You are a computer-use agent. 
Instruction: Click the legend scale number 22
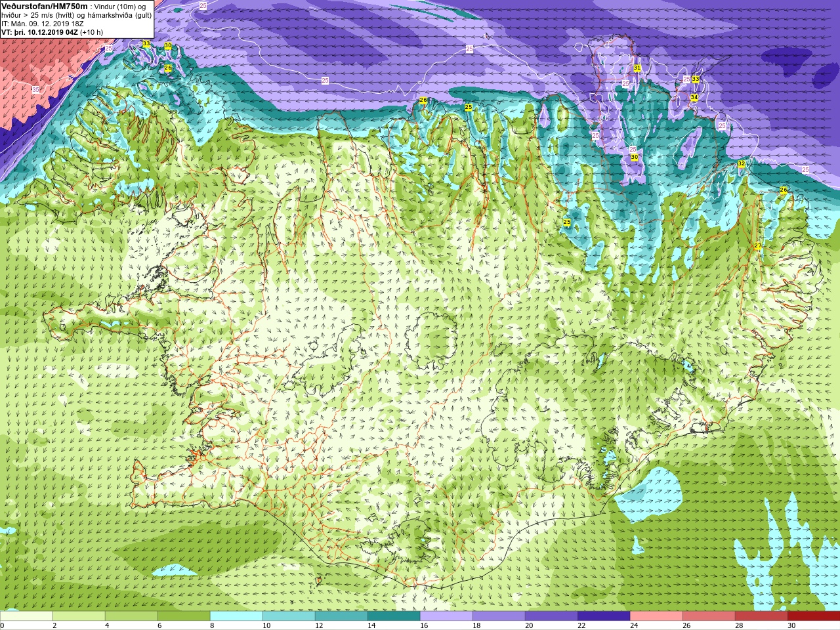(x=582, y=625)
